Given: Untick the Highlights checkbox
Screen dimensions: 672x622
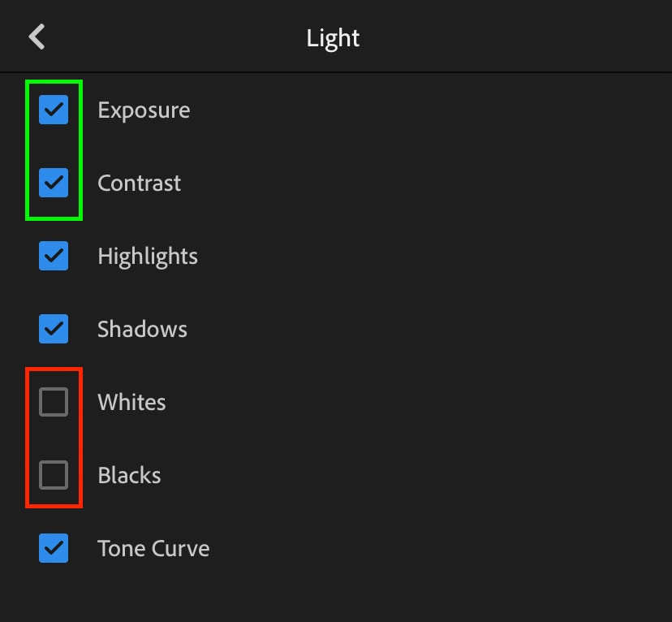Looking at the screenshot, I should point(54,256).
